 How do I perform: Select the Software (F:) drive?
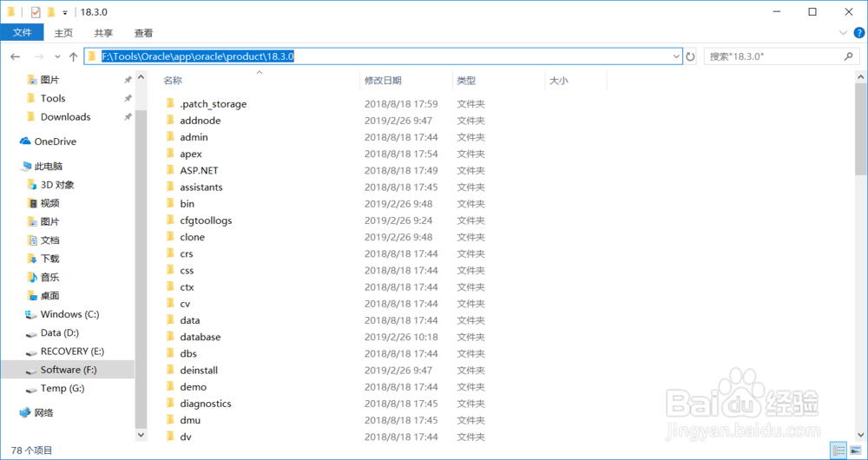pyautogui.click(x=68, y=369)
